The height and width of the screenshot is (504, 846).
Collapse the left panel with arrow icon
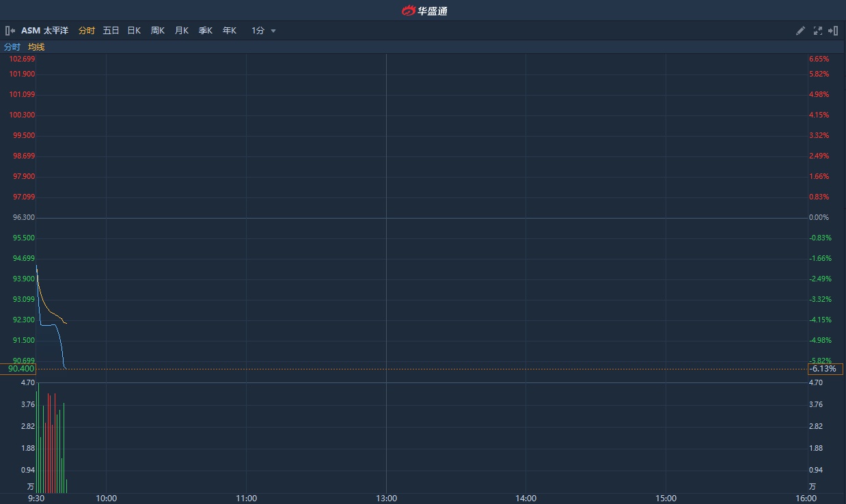[10, 31]
